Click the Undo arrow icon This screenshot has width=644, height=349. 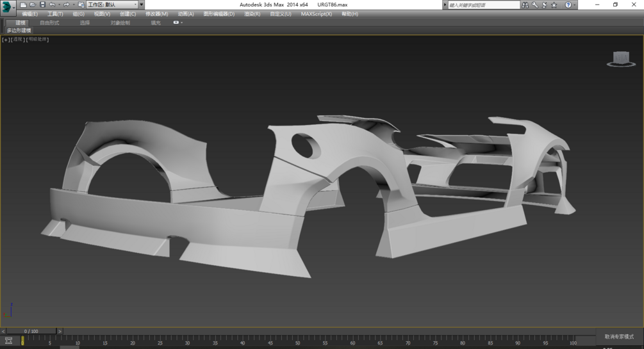tap(52, 5)
